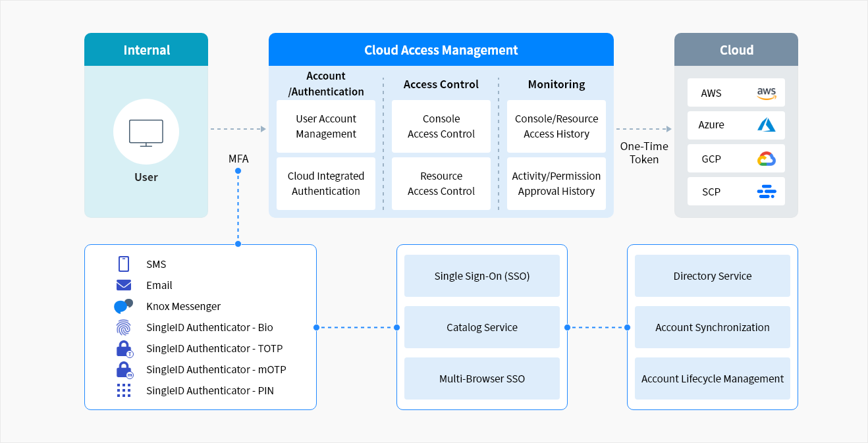Click the Email envelope icon
This screenshot has width=868, height=443.
(124, 285)
